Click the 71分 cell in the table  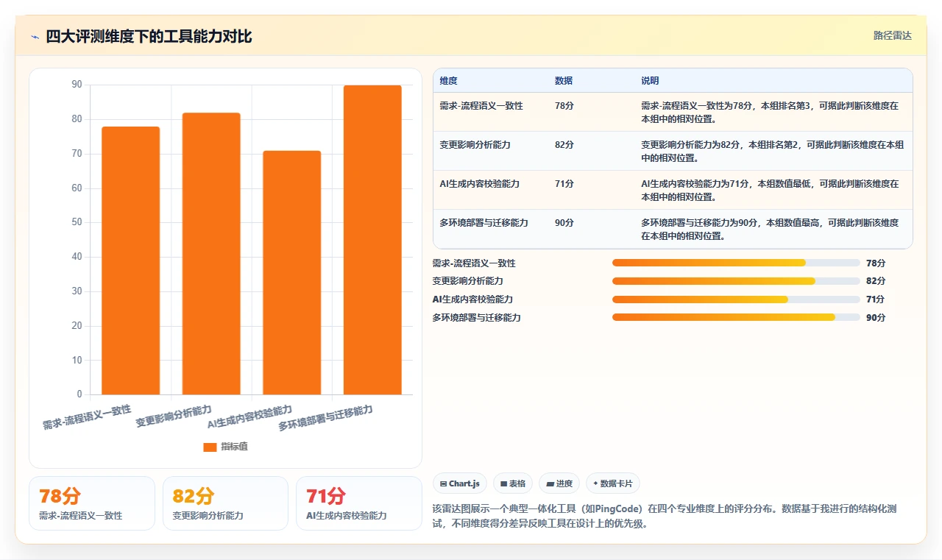coord(564,184)
